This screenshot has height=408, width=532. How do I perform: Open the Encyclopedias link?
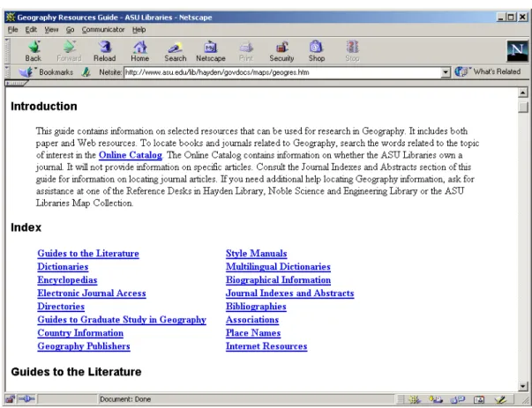pos(67,280)
